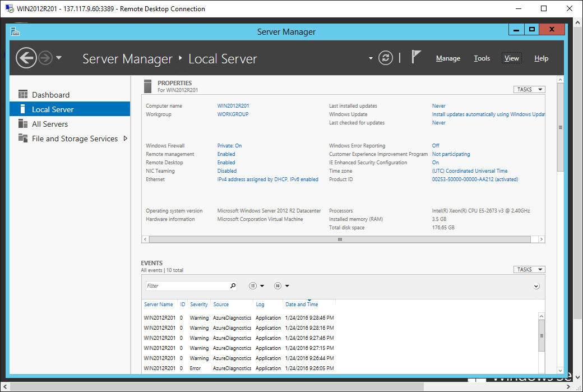This screenshot has height=392, width=583.
Task: Sort events by ID column
Action: pyautogui.click(x=183, y=304)
